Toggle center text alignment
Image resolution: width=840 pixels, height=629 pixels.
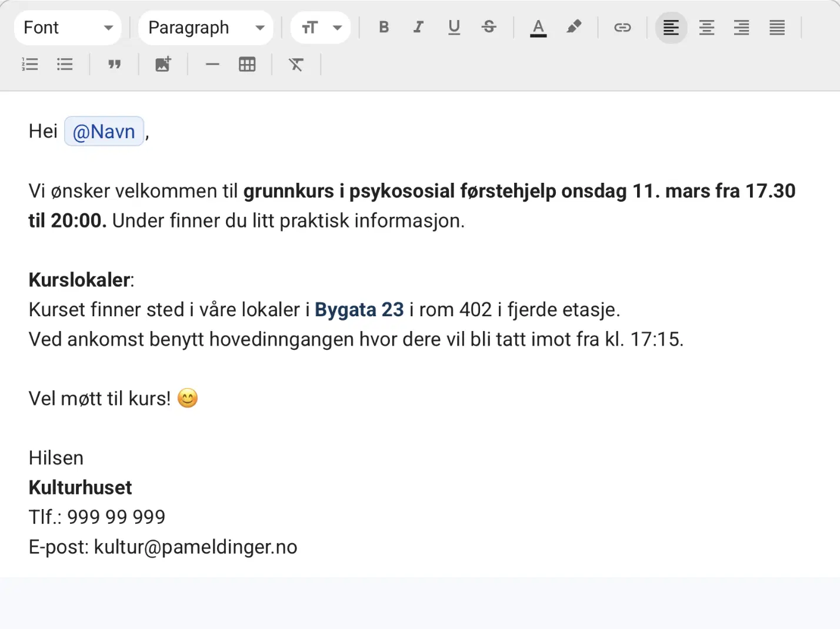(706, 27)
